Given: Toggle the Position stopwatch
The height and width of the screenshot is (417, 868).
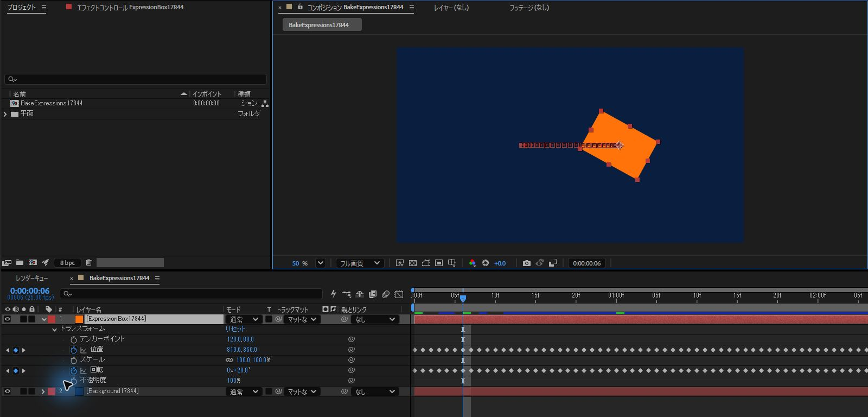Looking at the screenshot, I should pyautogui.click(x=74, y=350).
